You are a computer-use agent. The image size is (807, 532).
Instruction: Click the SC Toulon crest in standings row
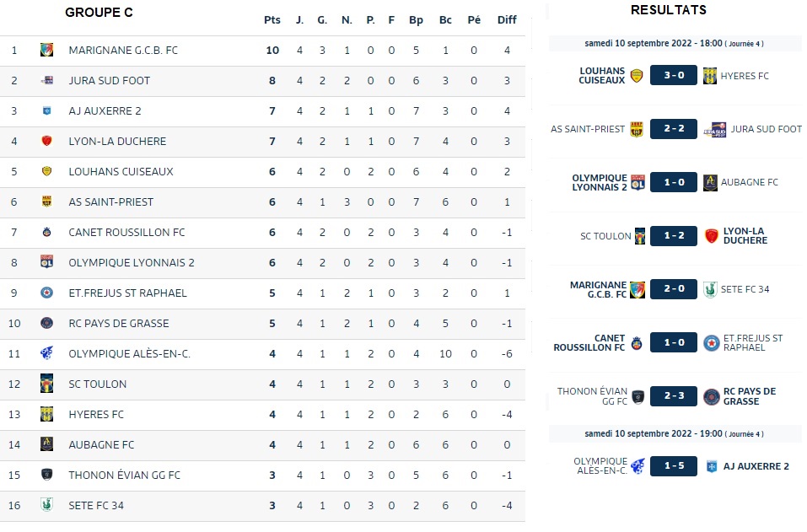47,384
